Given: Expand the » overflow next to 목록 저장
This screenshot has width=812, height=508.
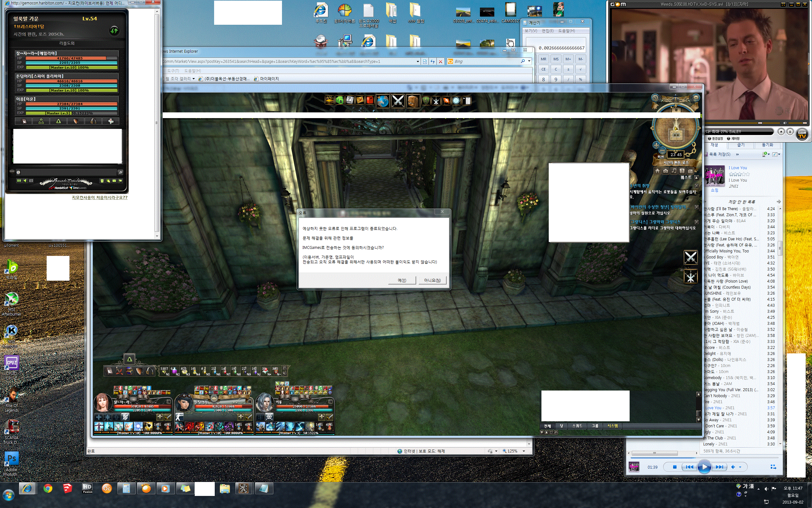Looking at the screenshot, I should [737, 155].
